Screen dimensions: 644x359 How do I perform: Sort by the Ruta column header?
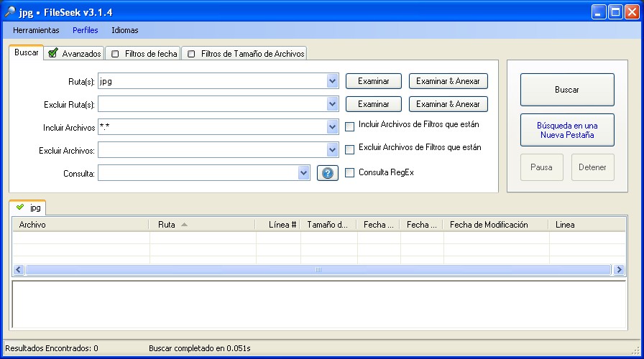click(x=202, y=225)
